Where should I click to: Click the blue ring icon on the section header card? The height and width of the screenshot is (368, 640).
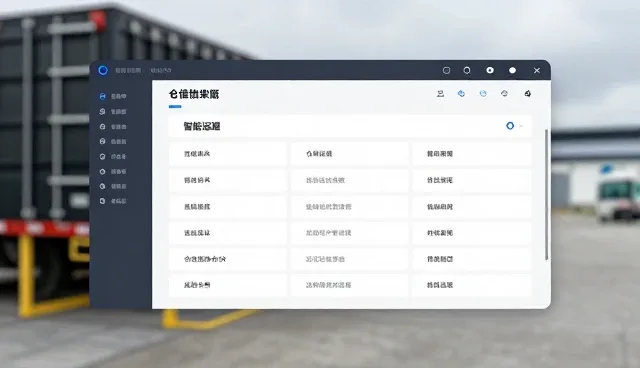tap(510, 126)
